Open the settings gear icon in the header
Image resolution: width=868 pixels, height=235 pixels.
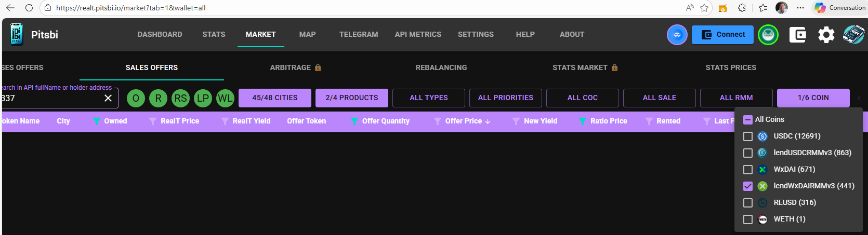pos(826,35)
